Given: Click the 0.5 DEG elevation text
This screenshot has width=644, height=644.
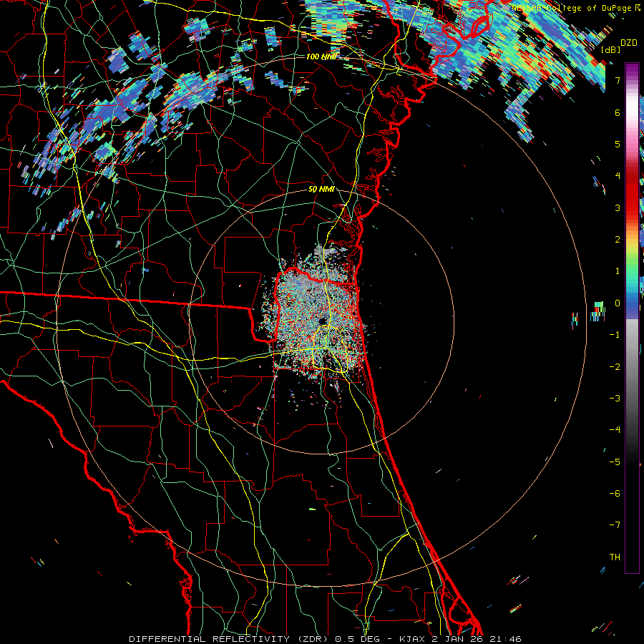Looking at the screenshot, I should click(x=357, y=639).
